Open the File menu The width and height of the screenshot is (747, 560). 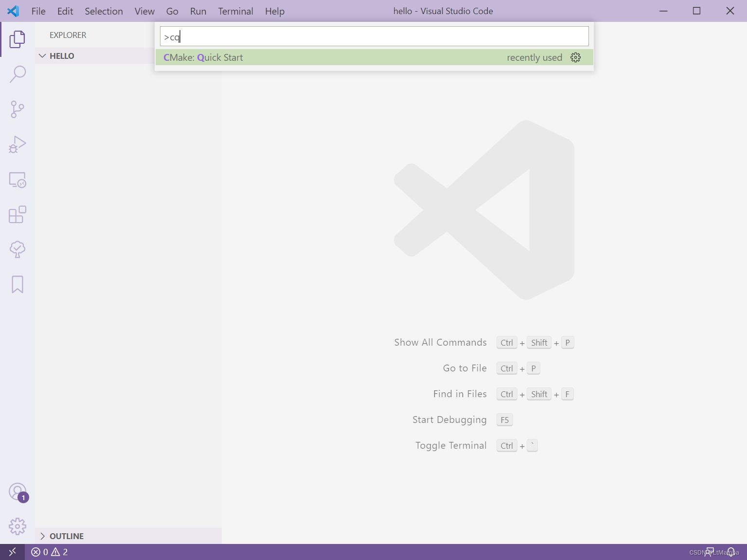click(x=38, y=11)
